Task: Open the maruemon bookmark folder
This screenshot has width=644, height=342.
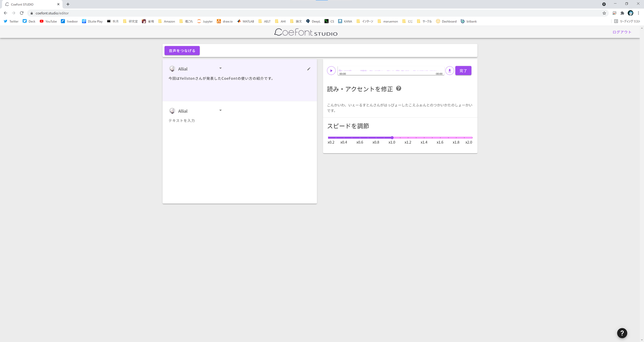Action: coord(387,21)
